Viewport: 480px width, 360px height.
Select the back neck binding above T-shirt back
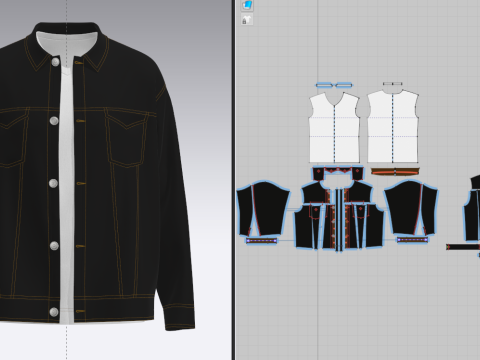point(393,84)
